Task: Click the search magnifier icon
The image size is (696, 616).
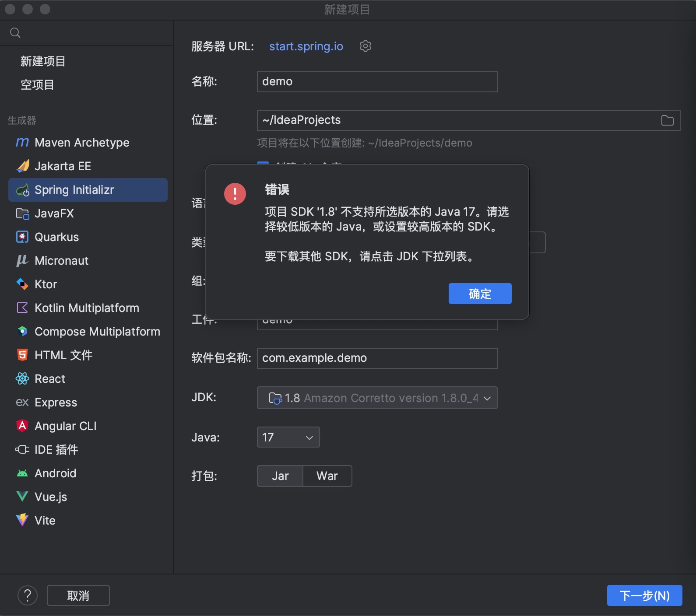Action: click(x=15, y=33)
